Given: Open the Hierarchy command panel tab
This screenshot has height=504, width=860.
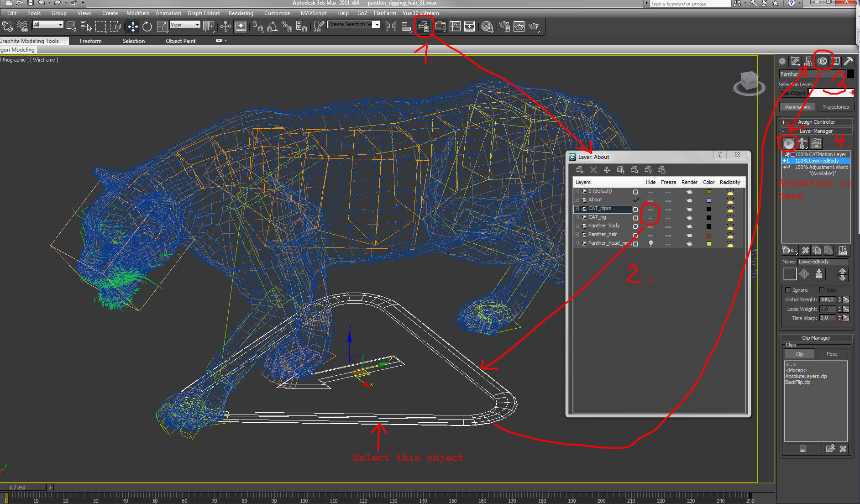Looking at the screenshot, I should (808, 61).
